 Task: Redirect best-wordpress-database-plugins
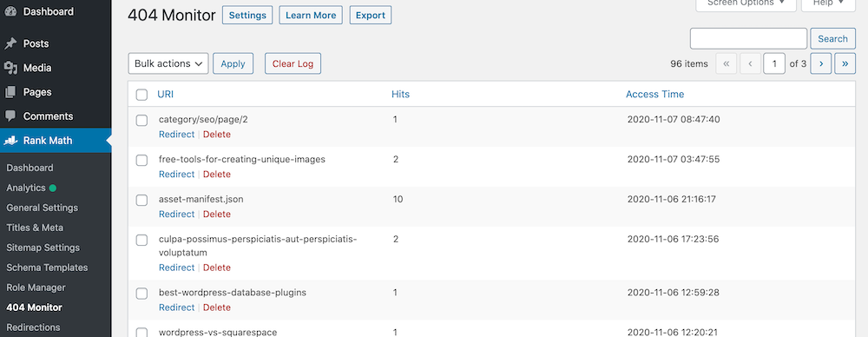(x=176, y=307)
